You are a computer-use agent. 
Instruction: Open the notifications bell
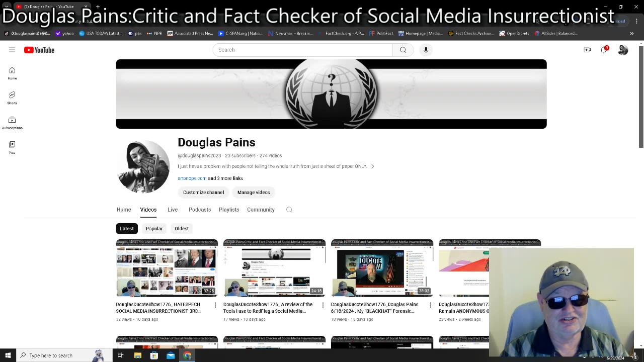tap(604, 50)
